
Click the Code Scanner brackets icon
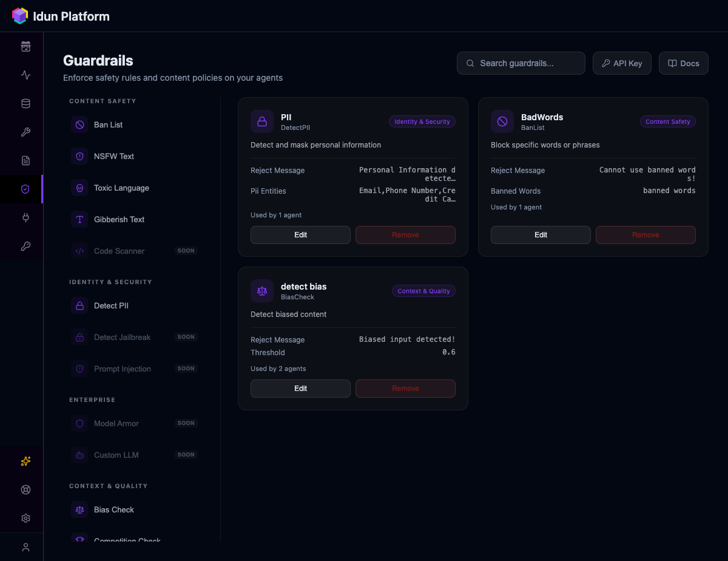point(79,251)
